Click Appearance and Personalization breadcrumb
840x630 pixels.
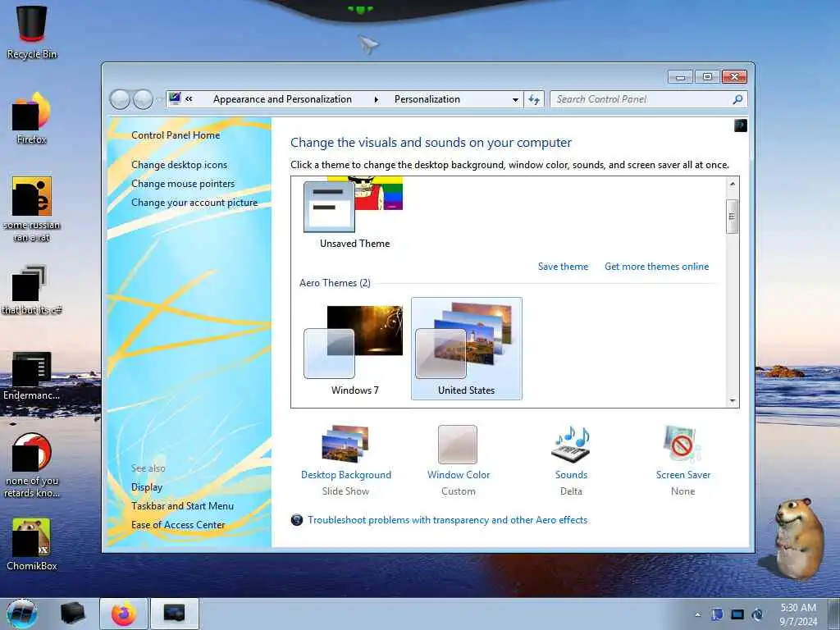tap(282, 99)
